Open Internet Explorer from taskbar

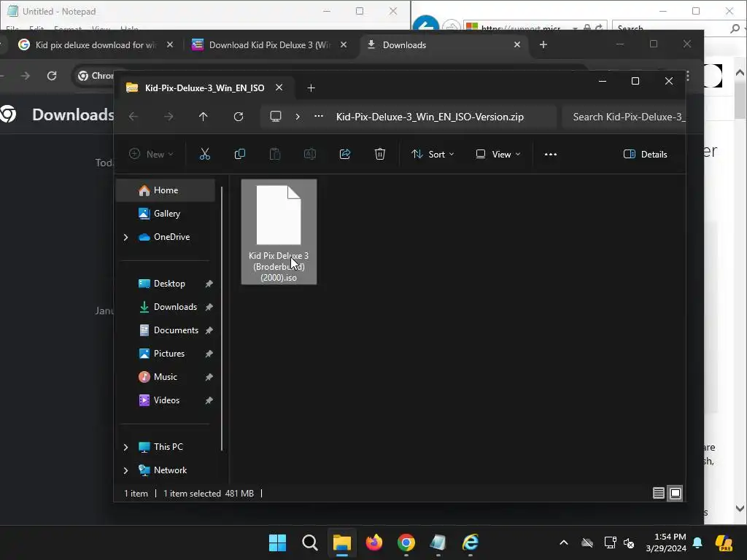click(x=471, y=542)
